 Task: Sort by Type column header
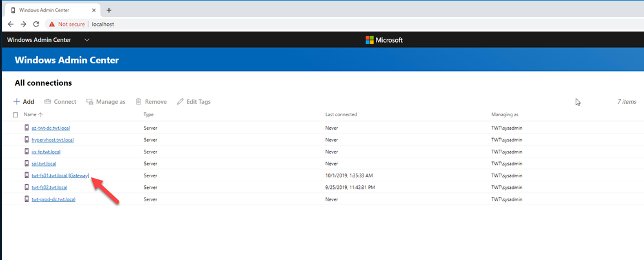click(148, 115)
